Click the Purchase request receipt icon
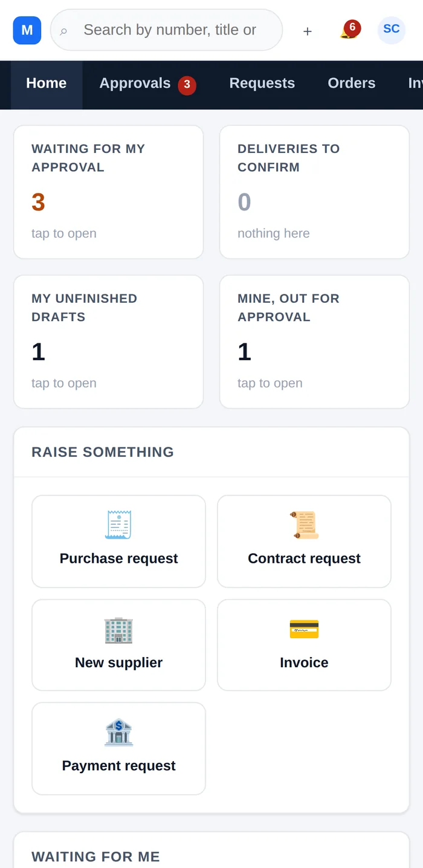Viewport: 423px width, 868px height. [x=118, y=525]
